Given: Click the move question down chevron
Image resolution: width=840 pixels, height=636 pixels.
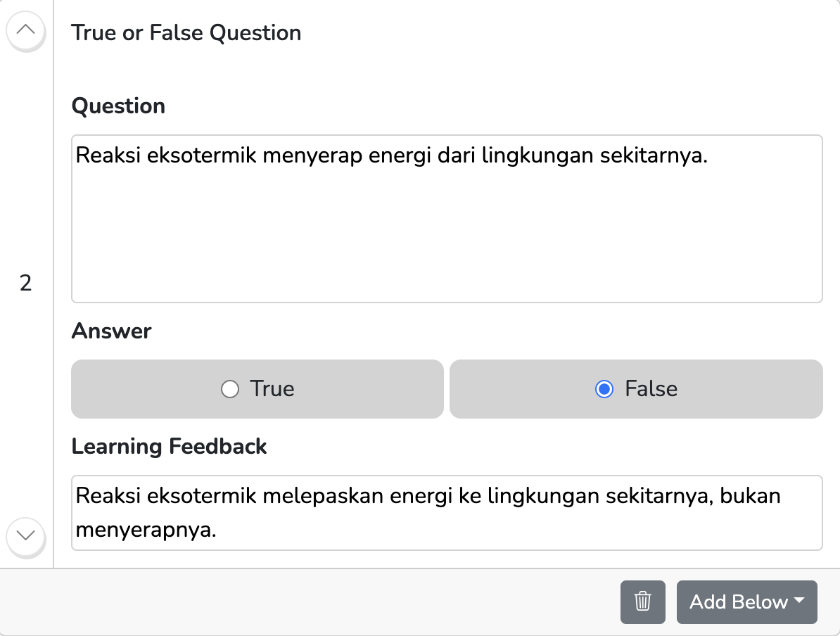Looking at the screenshot, I should point(25,535).
